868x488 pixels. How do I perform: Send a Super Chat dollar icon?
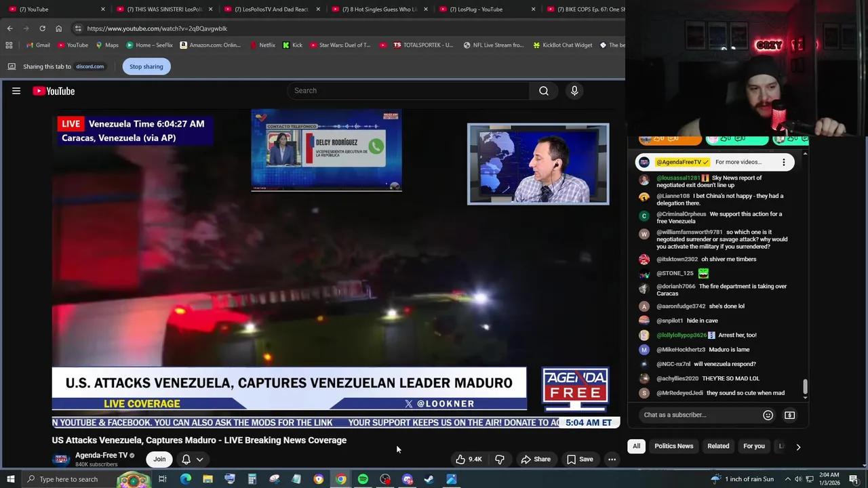coord(789,415)
